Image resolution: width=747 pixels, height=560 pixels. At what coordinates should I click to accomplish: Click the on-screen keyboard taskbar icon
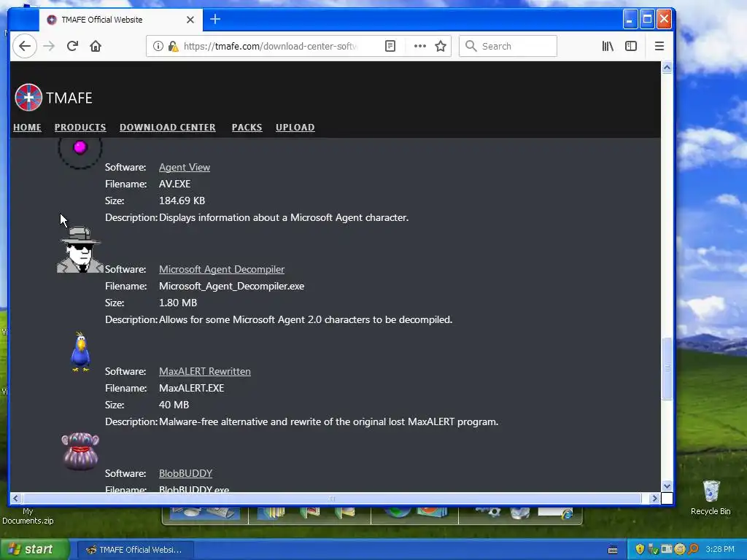pyautogui.click(x=613, y=550)
